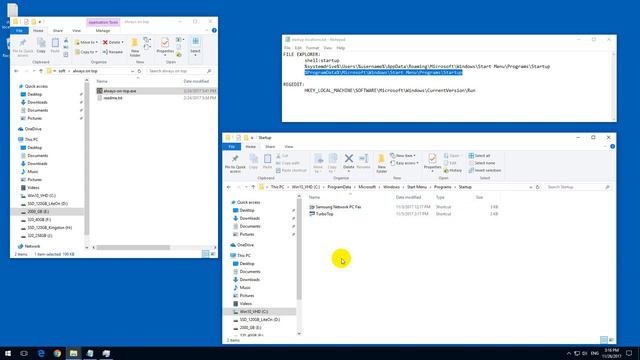Open Share tab in Startup window

click(x=270, y=147)
